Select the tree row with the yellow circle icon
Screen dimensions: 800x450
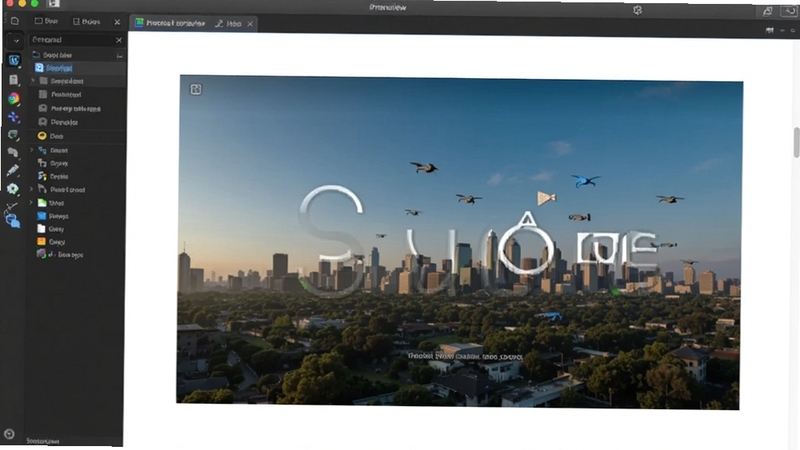point(77,136)
